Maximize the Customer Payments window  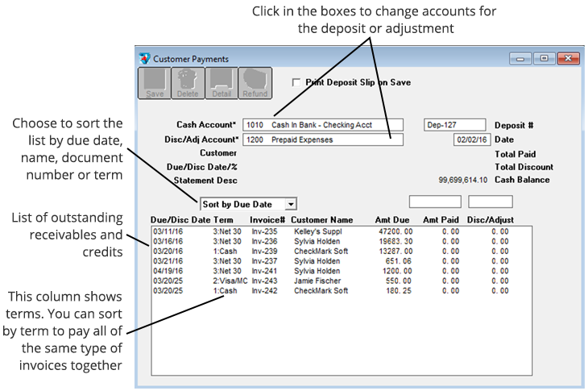(545, 59)
